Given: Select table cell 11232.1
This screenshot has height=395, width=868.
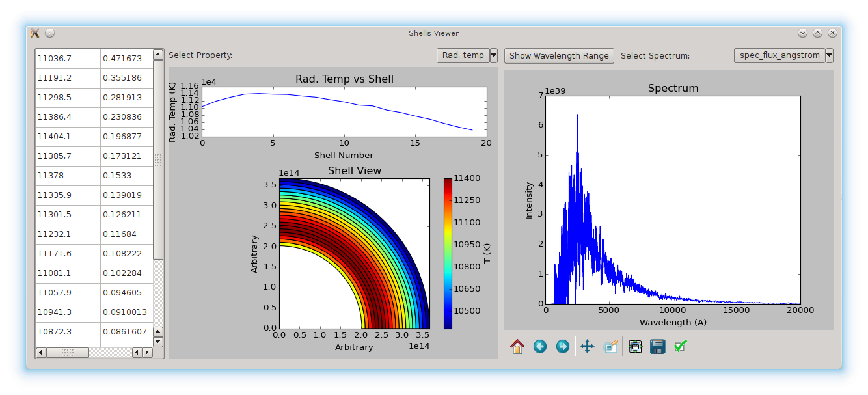Looking at the screenshot, I should click(x=68, y=234).
